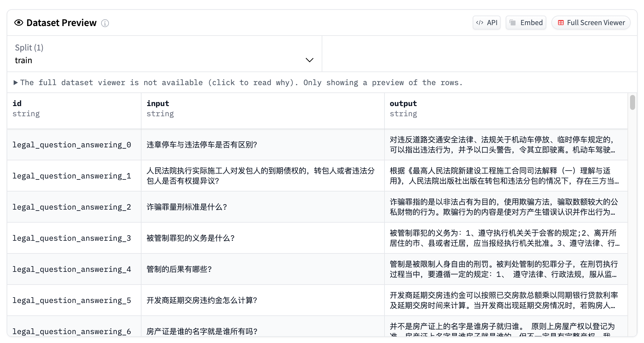This screenshot has width=644, height=343.
Task: Click the Full Screen Viewer grid icon
Action: click(561, 23)
